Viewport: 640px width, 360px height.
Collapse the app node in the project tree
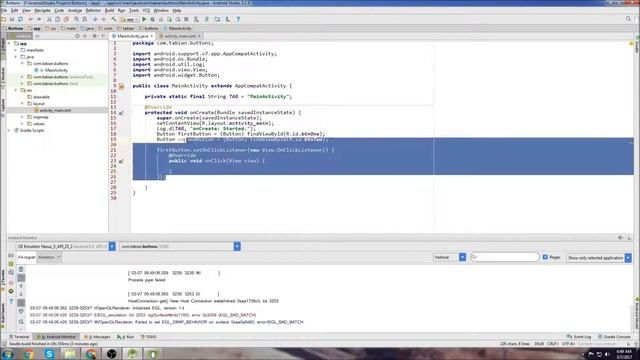[10, 43]
